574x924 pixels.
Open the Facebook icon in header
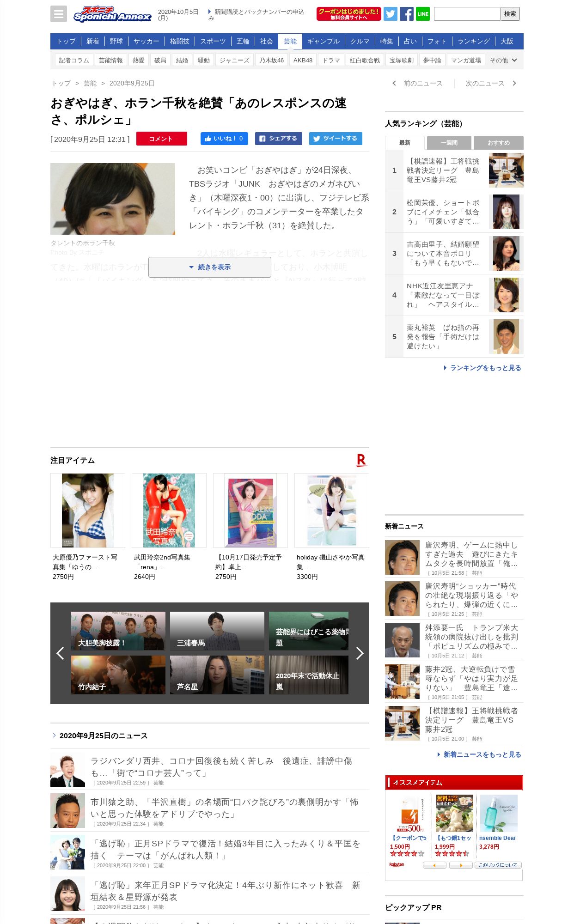(x=407, y=14)
